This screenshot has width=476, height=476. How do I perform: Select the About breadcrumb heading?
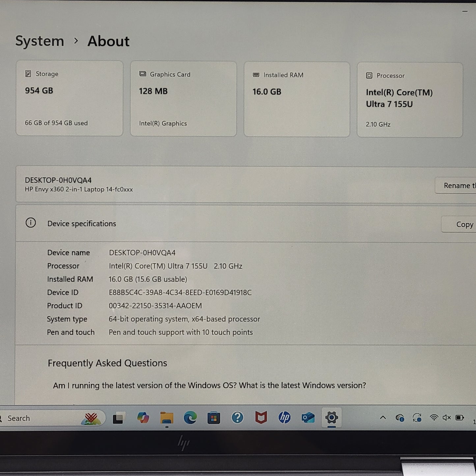(x=108, y=41)
